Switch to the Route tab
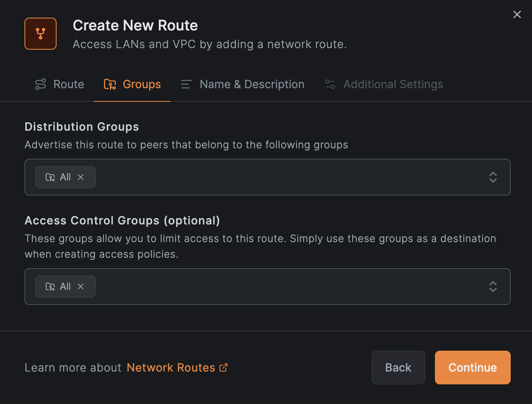This screenshot has width=532, height=404. [59, 84]
